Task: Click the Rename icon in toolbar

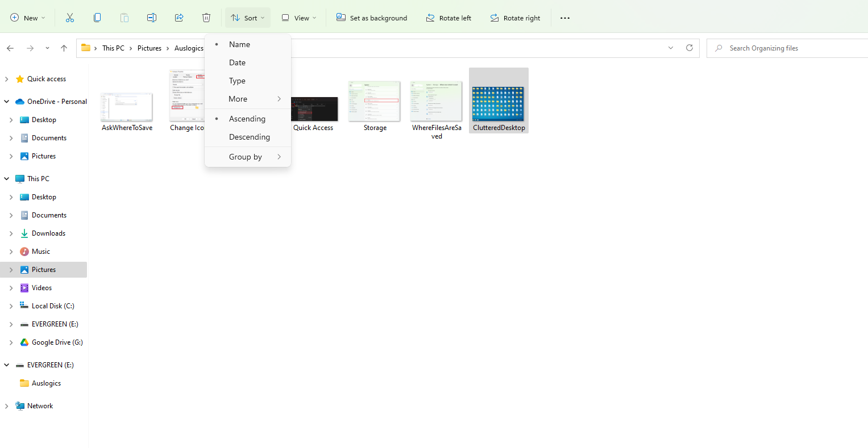Action: 152,18
